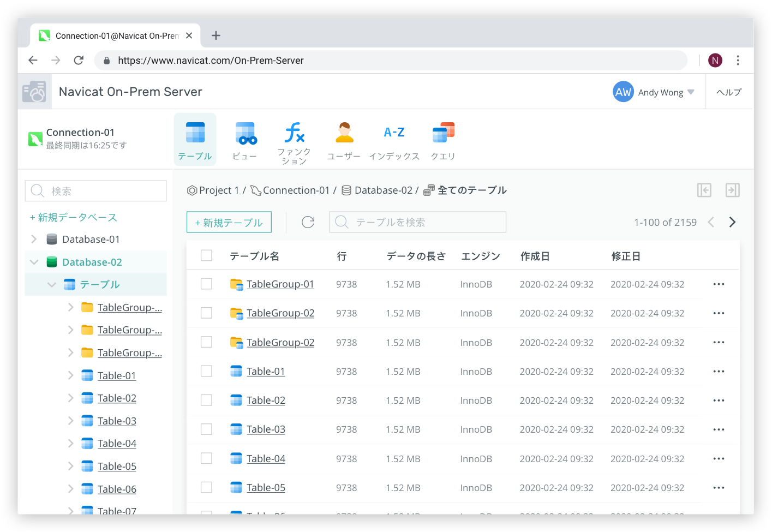Click the browser address bar
This screenshot has width=772, height=532.
coord(391,60)
